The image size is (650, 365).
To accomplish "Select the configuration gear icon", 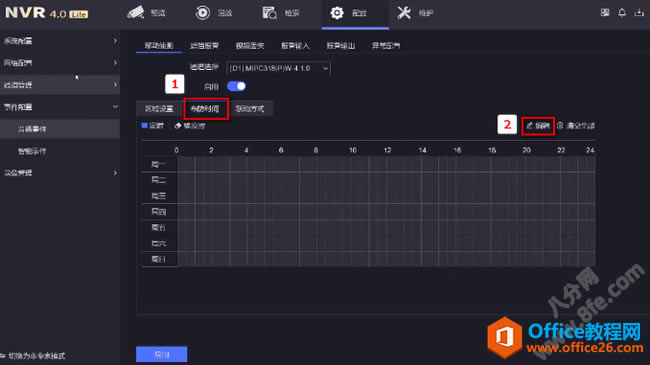I will click(x=337, y=13).
